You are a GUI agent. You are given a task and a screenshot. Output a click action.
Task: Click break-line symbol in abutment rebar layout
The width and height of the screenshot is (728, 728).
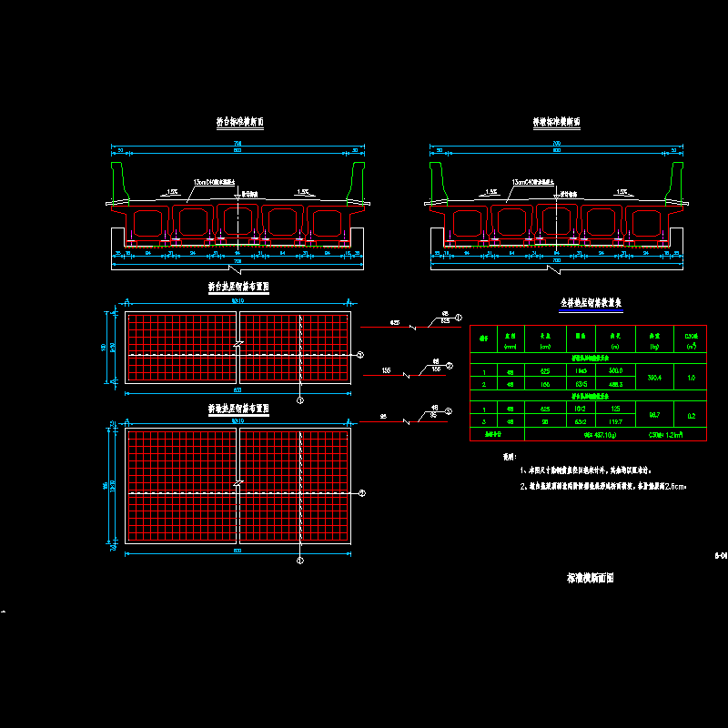click(238, 343)
